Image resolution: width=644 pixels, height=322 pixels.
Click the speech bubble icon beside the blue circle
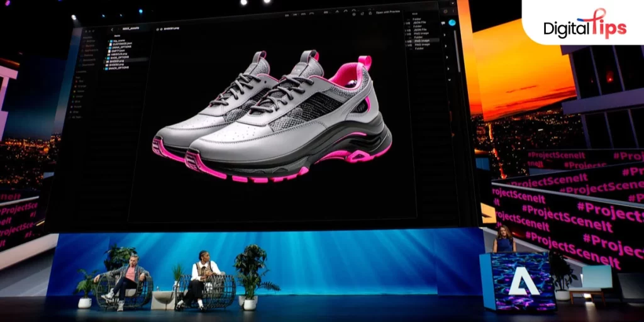pos(443,23)
